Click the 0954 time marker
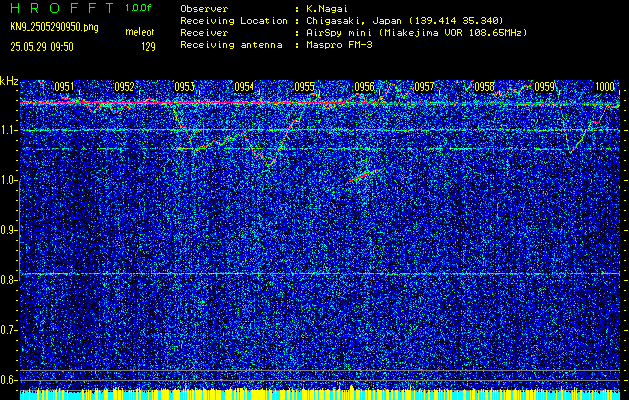This screenshot has height=400, width=629. click(x=244, y=87)
